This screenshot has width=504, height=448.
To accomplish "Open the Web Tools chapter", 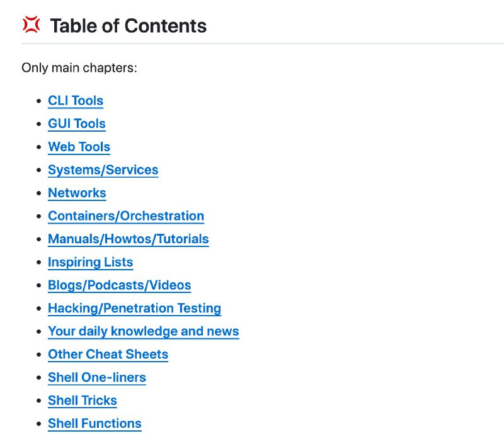I will tap(79, 147).
